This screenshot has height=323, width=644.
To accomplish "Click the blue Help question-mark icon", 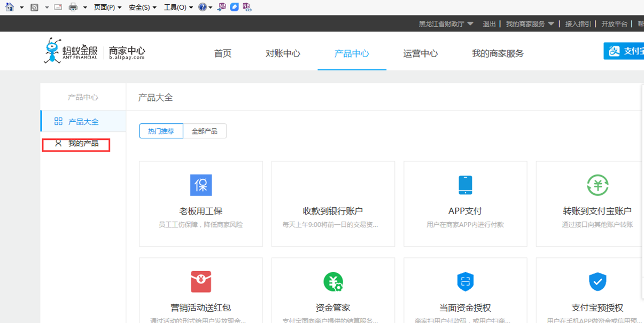I will 202,7.
